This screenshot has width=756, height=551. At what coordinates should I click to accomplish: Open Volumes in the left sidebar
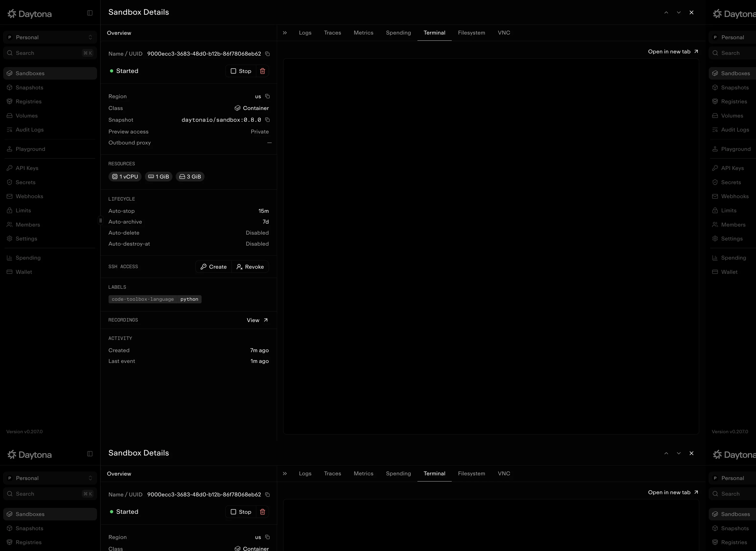click(50, 116)
